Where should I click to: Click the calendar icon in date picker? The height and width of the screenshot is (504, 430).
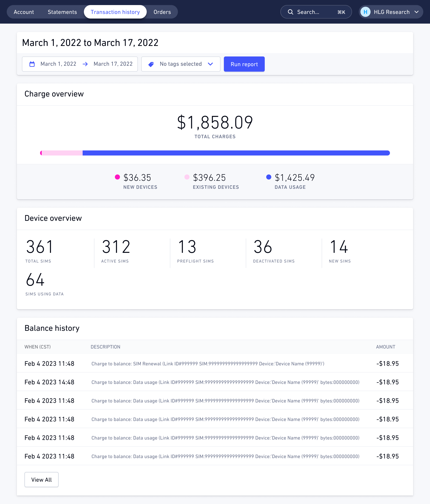[x=32, y=64]
